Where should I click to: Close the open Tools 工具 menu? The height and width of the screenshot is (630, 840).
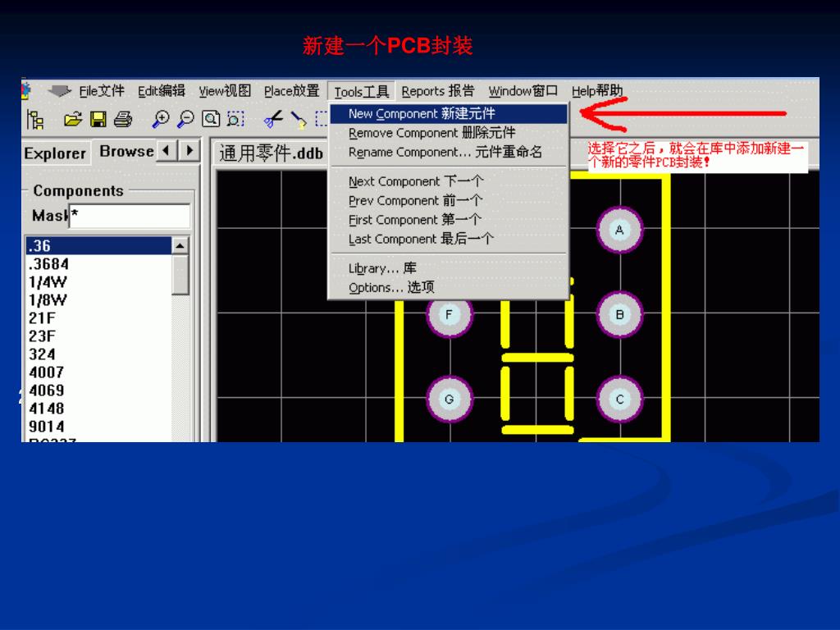coord(362,92)
